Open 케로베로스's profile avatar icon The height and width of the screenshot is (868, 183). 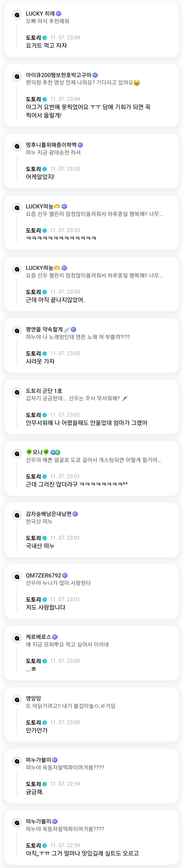pyautogui.click(x=17, y=638)
